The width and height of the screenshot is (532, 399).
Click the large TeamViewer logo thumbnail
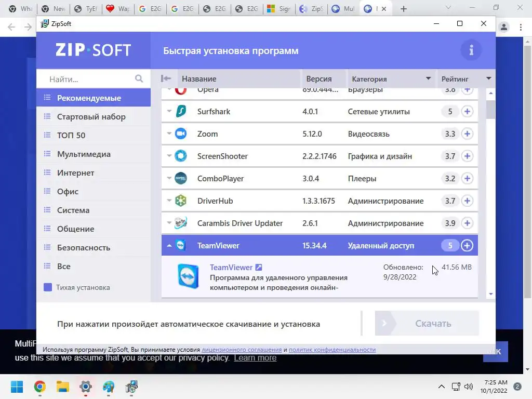tap(188, 276)
